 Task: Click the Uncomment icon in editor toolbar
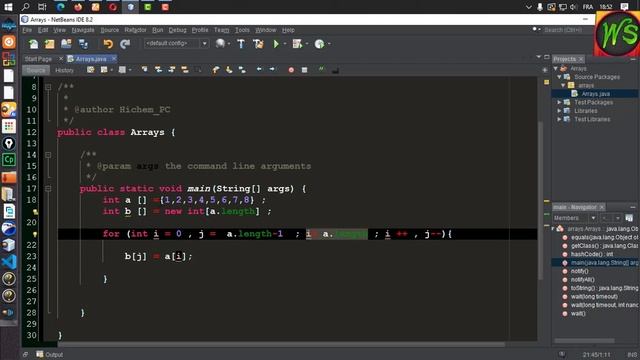click(335, 70)
